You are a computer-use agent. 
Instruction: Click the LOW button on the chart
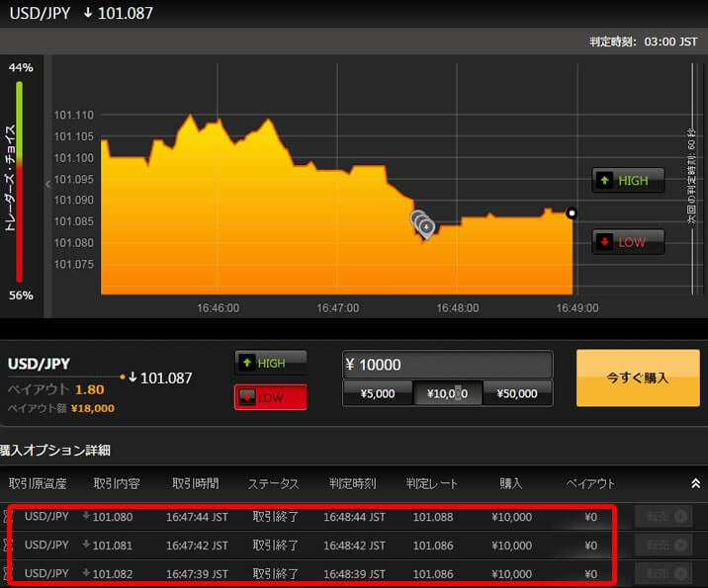[628, 242]
